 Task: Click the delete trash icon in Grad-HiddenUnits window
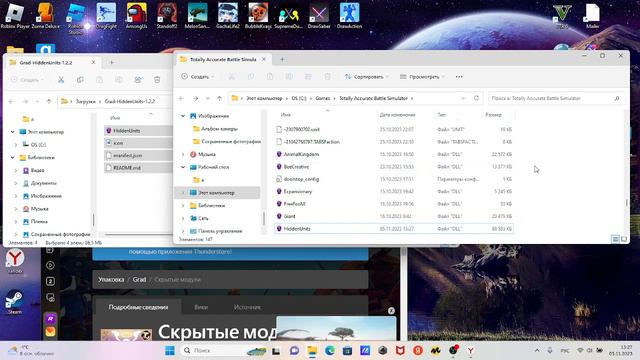tap(157, 80)
